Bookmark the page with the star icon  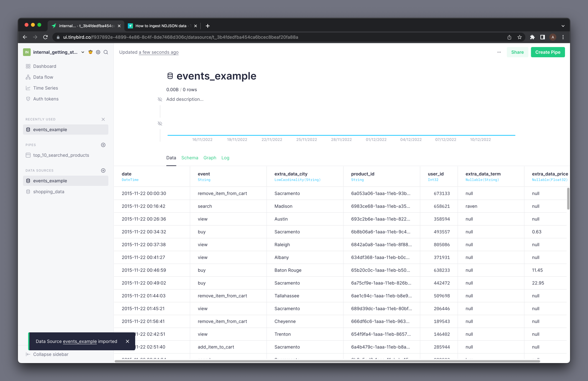point(520,37)
